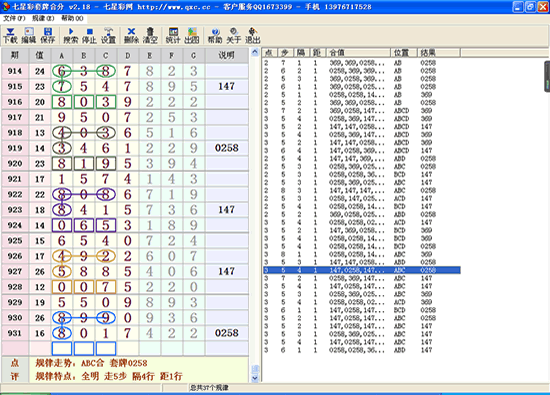This screenshot has width=550, height=395.
Task: Open the 规律 menu
Action: [x=43, y=18]
